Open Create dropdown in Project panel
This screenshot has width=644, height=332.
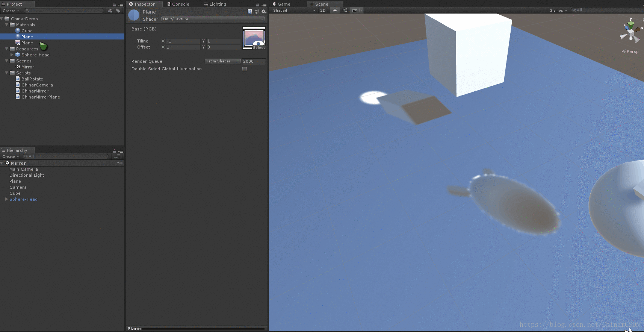[11, 11]
